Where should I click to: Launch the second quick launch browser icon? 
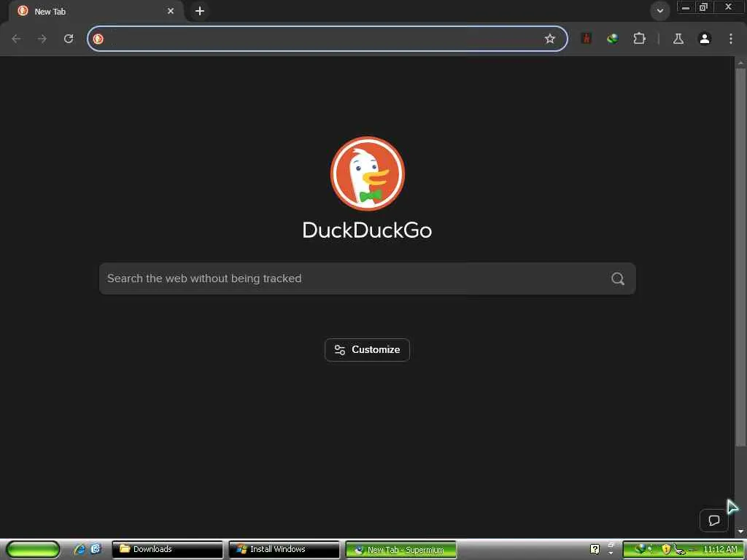click(x=96, y=549)
